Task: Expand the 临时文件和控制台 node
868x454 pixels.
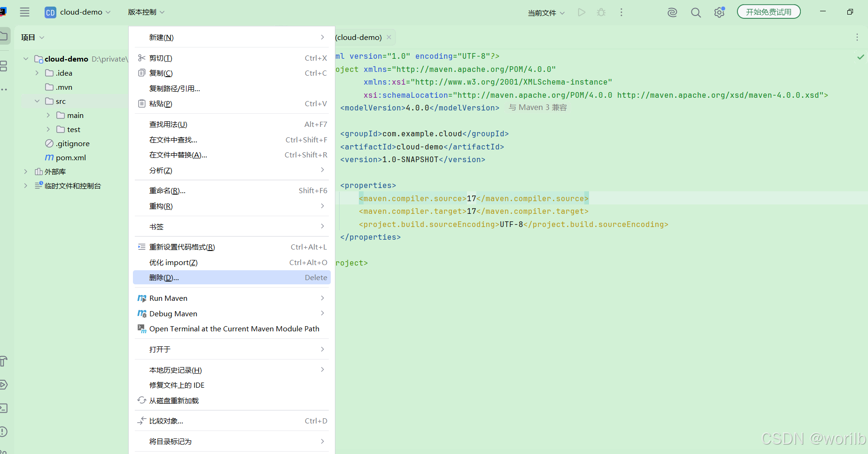Action: pyautogui.click(x=26, y=186)
